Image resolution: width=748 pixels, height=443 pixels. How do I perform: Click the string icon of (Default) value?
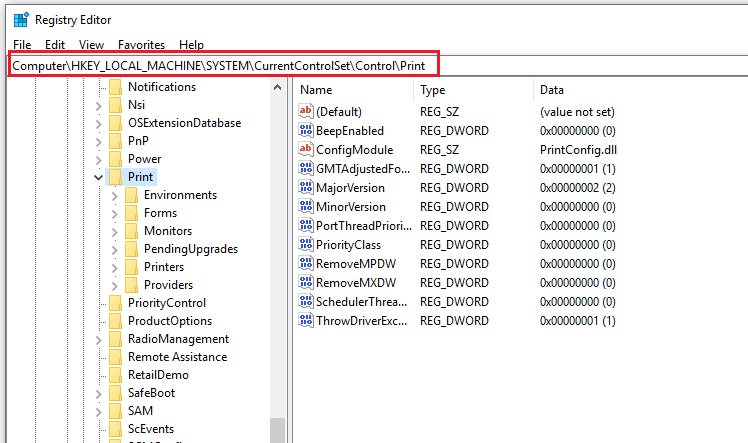(306, 111)
